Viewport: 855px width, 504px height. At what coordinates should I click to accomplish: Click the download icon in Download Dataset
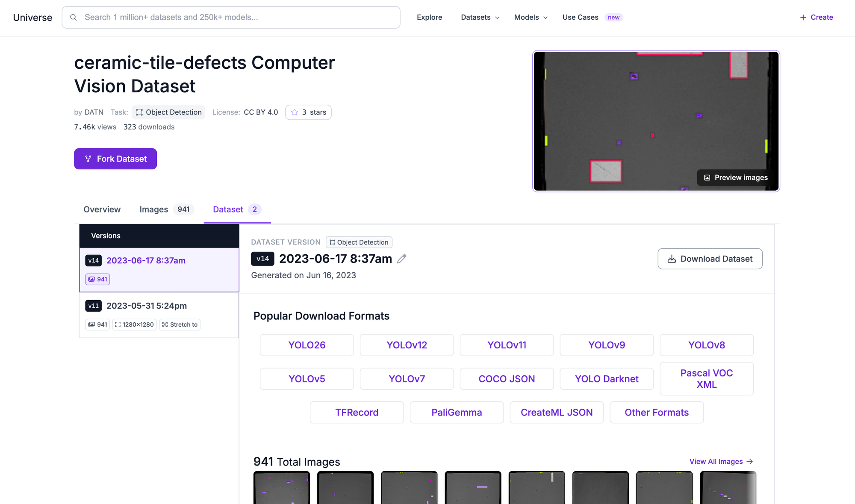click(x=672, y=259)
